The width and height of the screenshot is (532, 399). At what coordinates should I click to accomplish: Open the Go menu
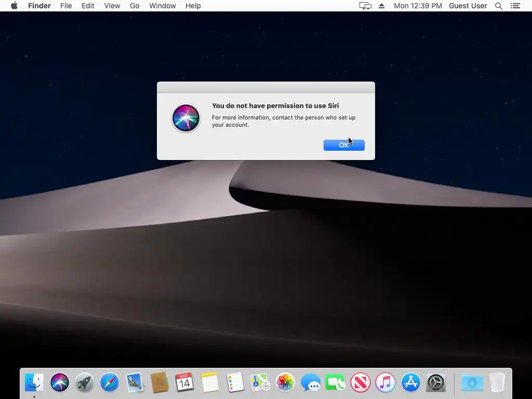pos(135,6)
